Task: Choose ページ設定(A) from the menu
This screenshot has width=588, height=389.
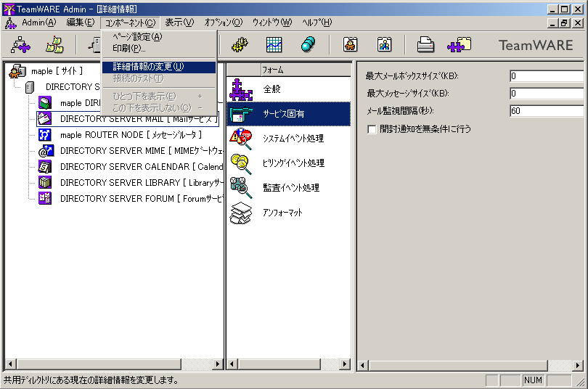Action: 159,37
